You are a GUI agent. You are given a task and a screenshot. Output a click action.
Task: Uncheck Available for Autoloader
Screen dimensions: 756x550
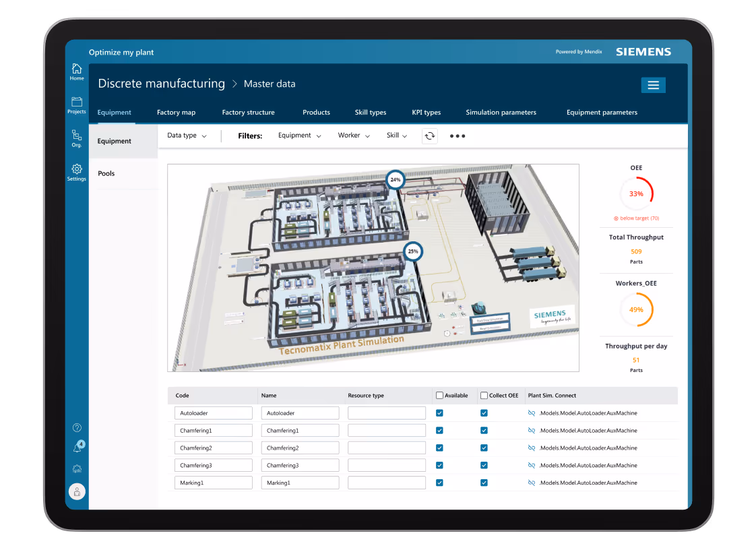[x=439, y=413]
